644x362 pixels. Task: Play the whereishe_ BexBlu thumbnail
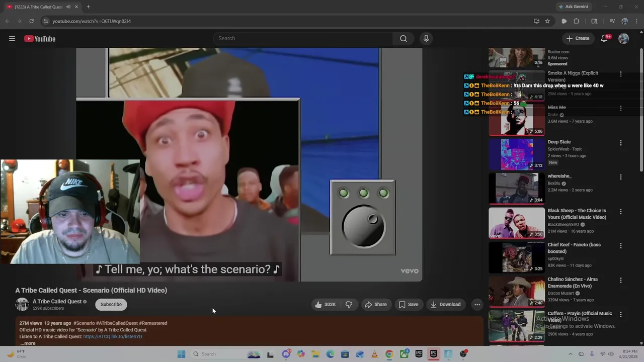coord(517,189)
